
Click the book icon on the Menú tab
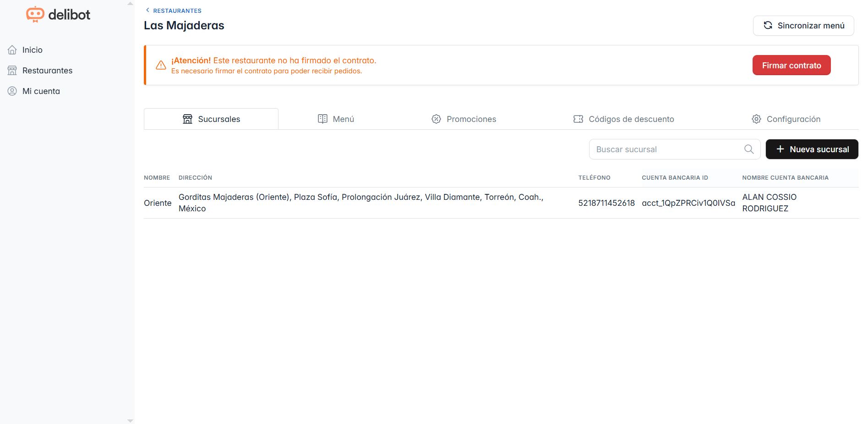322,119
